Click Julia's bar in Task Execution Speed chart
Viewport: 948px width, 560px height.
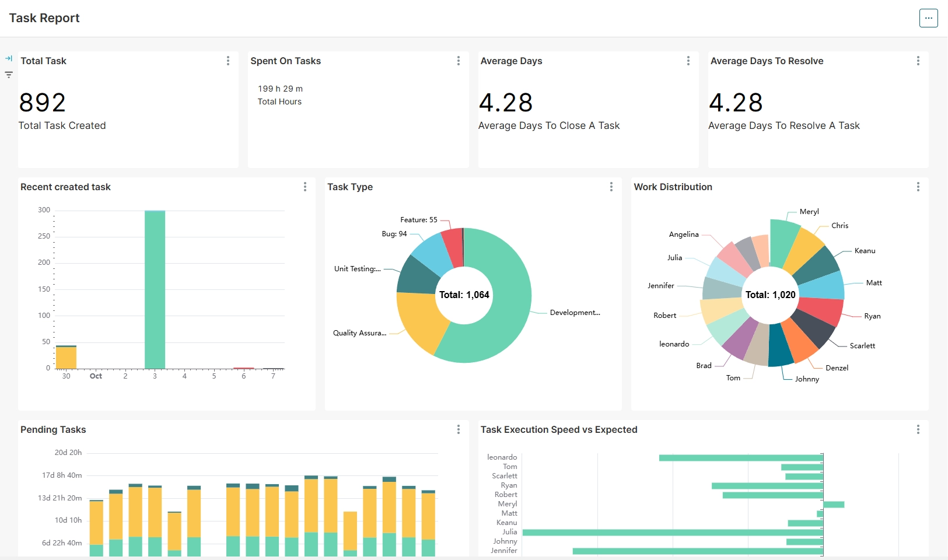(x=671, y=533)
